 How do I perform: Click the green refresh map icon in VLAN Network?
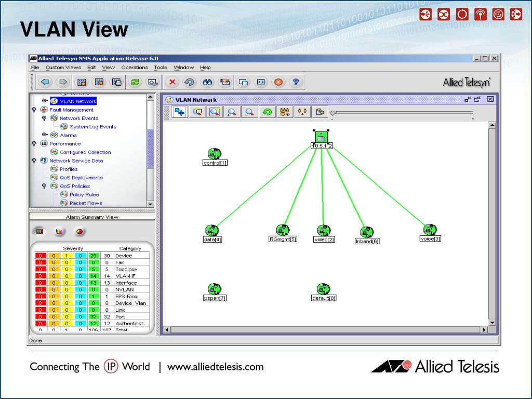[267, 112]
